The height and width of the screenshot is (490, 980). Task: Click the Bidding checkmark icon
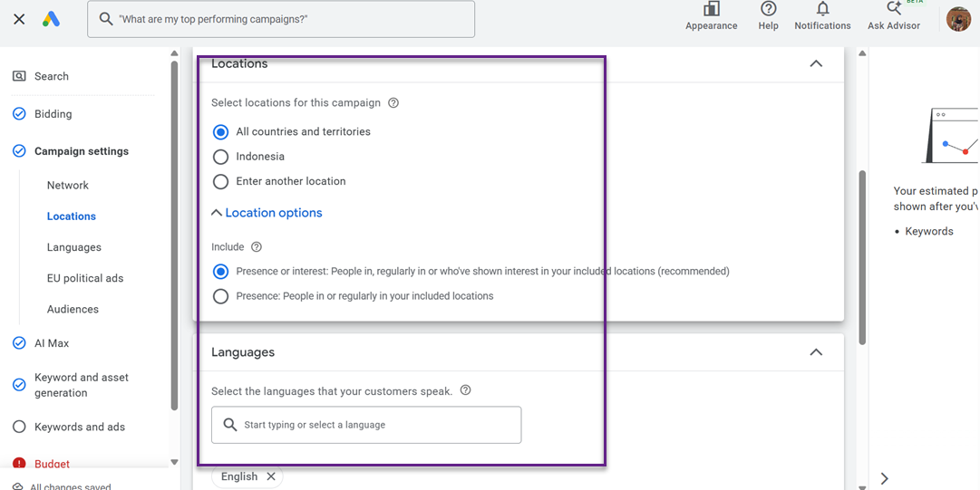point(19,114)
